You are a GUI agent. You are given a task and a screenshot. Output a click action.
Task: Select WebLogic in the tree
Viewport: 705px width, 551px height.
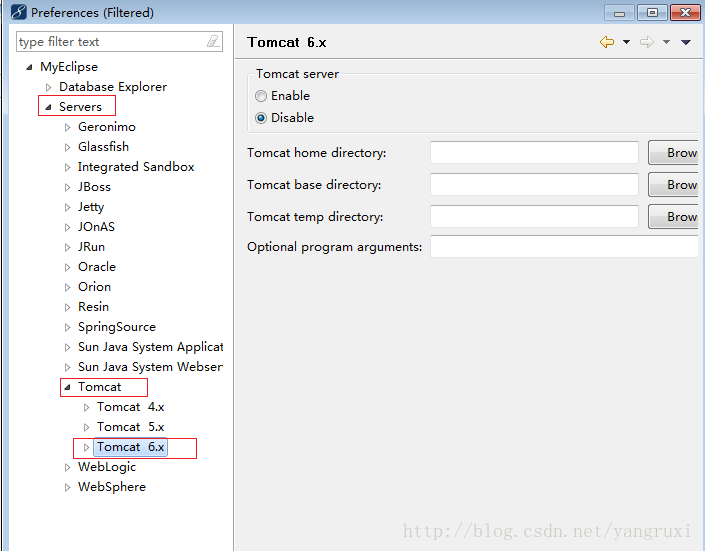[106, 467]
